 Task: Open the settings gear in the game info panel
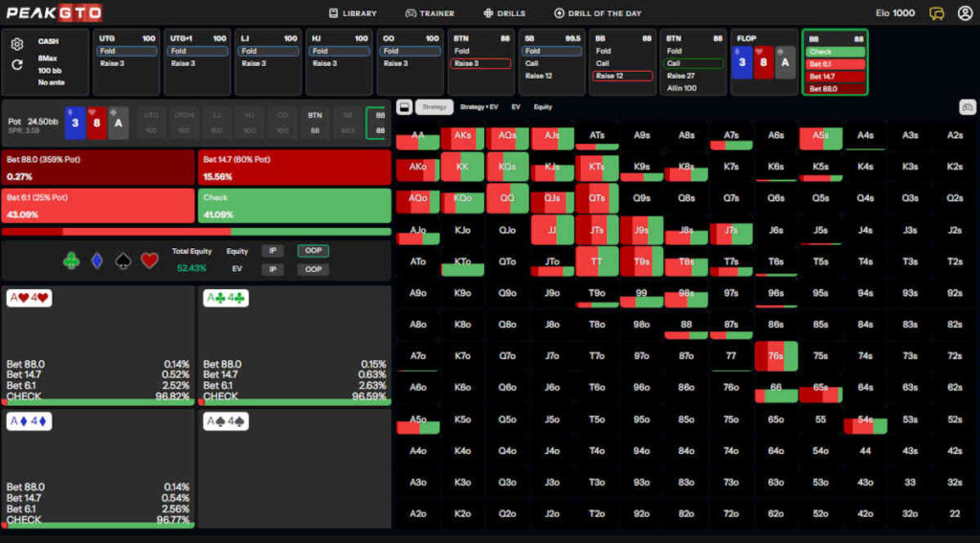[x=16, y=44]
